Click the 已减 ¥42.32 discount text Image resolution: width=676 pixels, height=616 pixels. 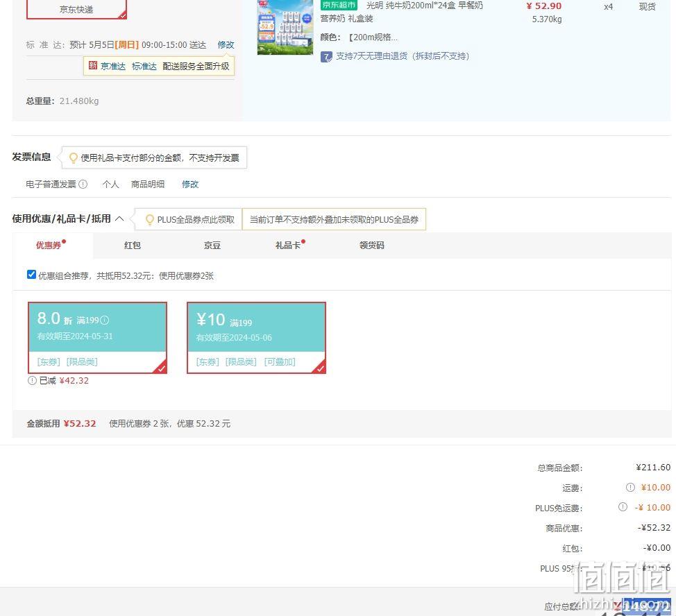64,381
